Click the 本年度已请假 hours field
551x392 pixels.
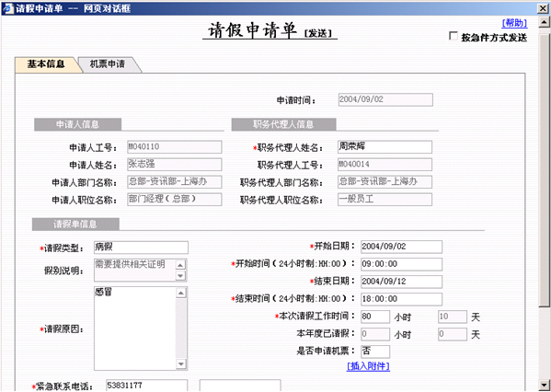(375, 334)
